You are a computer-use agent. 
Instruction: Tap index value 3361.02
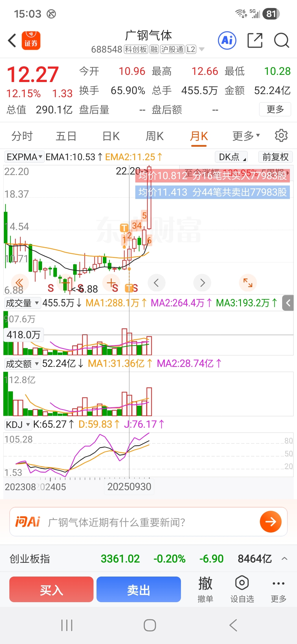[x=120, y=559]
